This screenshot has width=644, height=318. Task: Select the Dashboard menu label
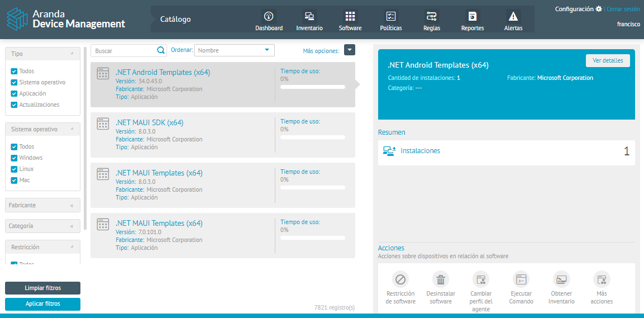(269, 29)
